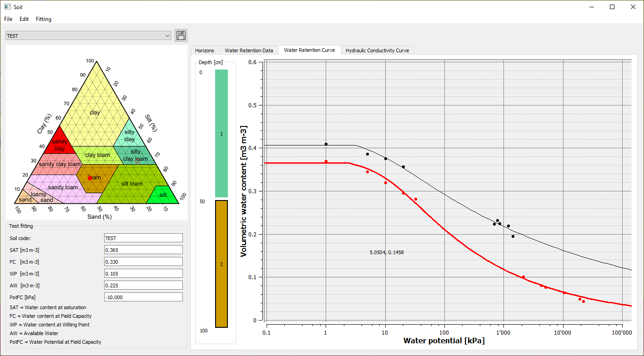Click the sandy loam region label
This screenshot has height=356, width=644.
63,187
